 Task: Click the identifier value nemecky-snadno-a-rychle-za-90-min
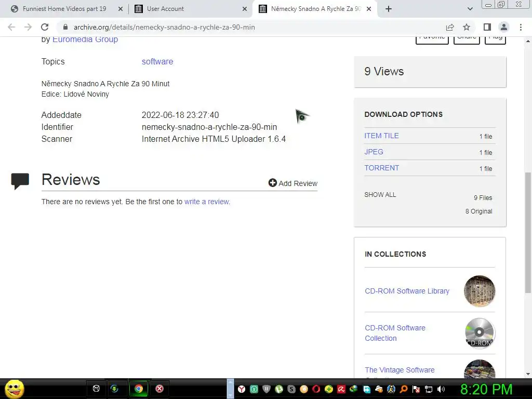tap(209, 127)
